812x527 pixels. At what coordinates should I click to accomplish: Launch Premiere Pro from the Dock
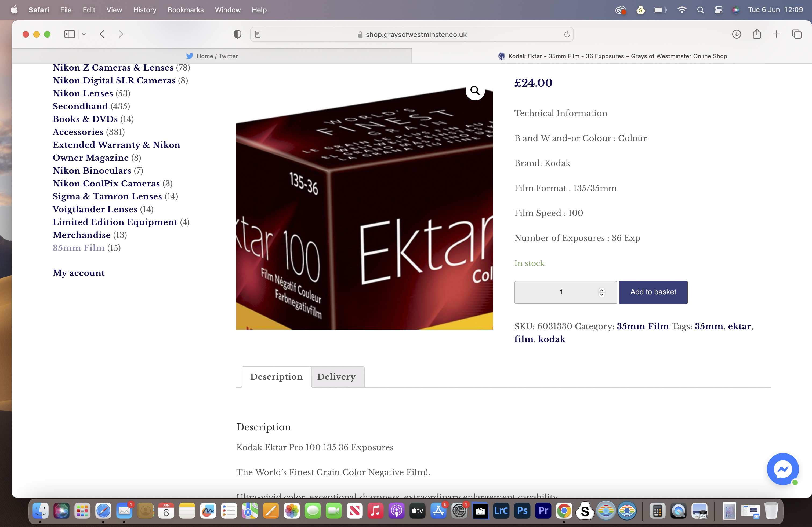tap(543, 511)
